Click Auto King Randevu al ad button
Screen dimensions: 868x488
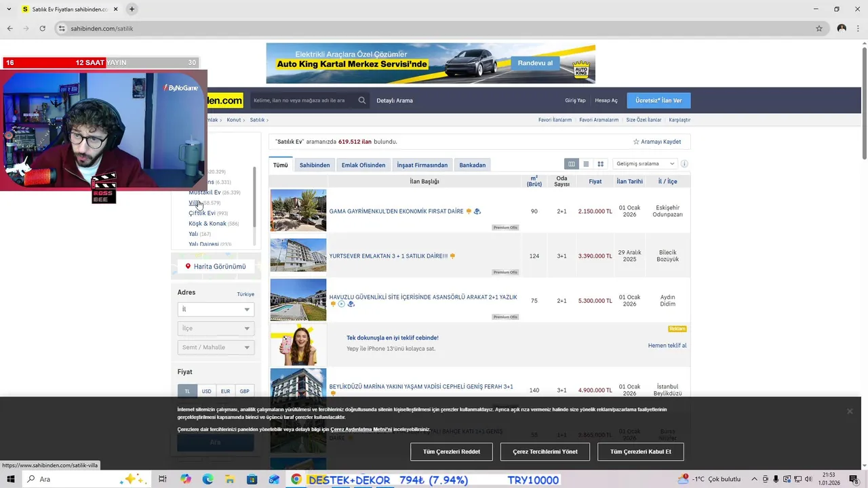pos(535,63)
